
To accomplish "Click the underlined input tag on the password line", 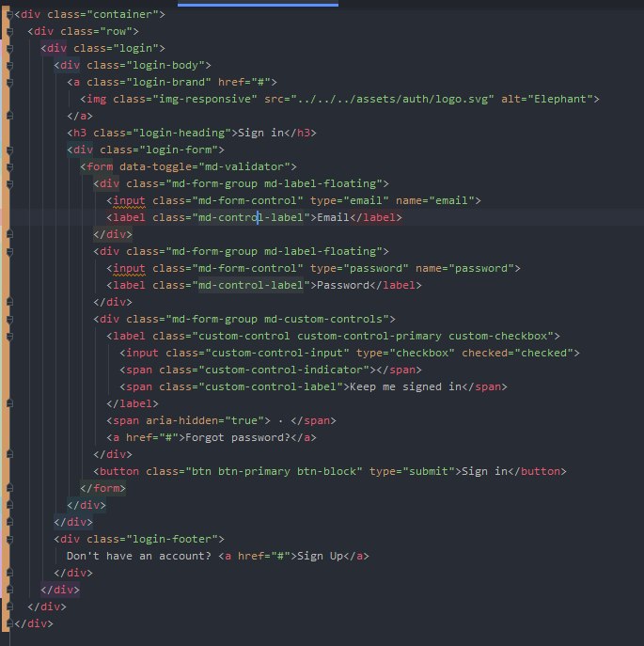I will tap(129, 268).
